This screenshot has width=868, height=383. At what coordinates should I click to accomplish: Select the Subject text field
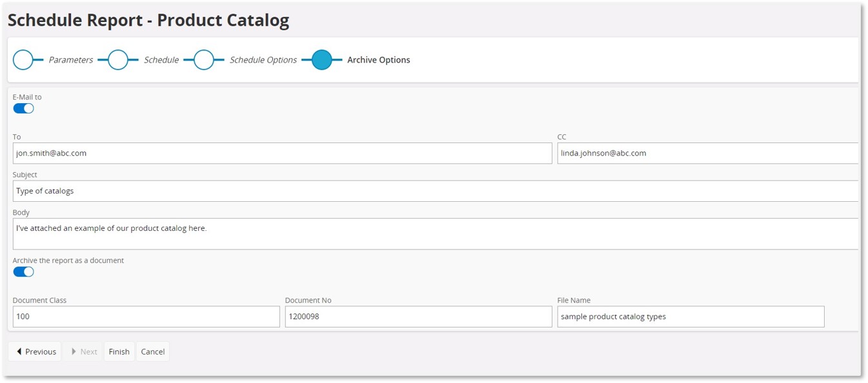pos(436,191)
